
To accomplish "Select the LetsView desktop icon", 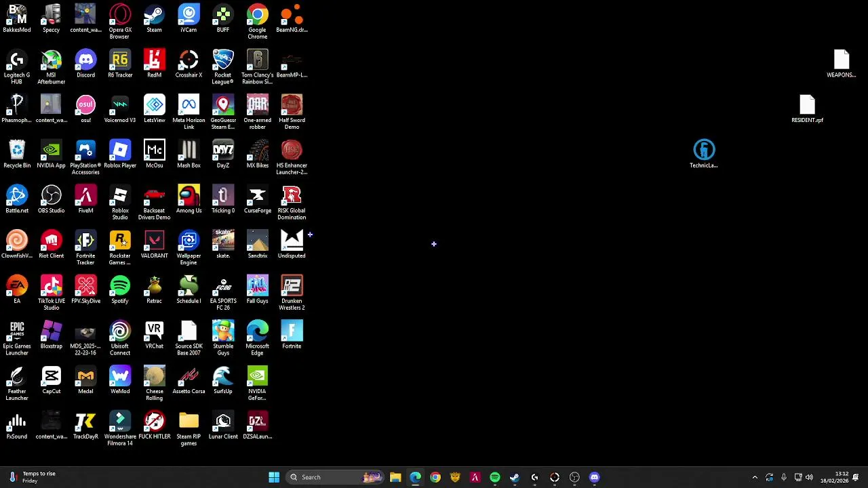I will [x=155, y=109].
